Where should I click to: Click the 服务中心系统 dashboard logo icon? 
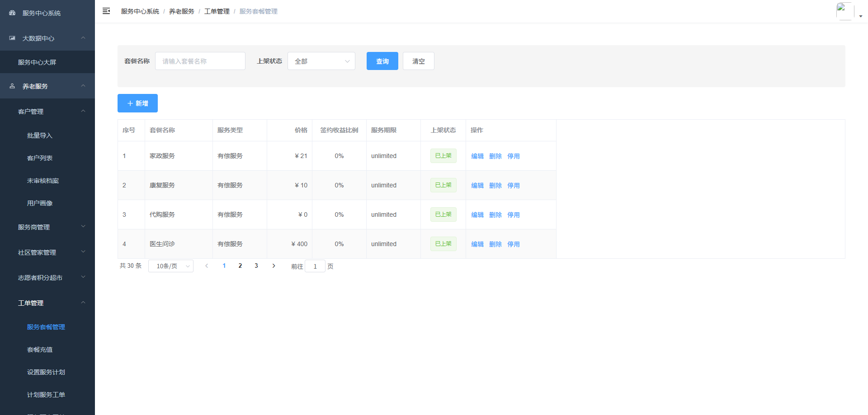click(12, 13)
